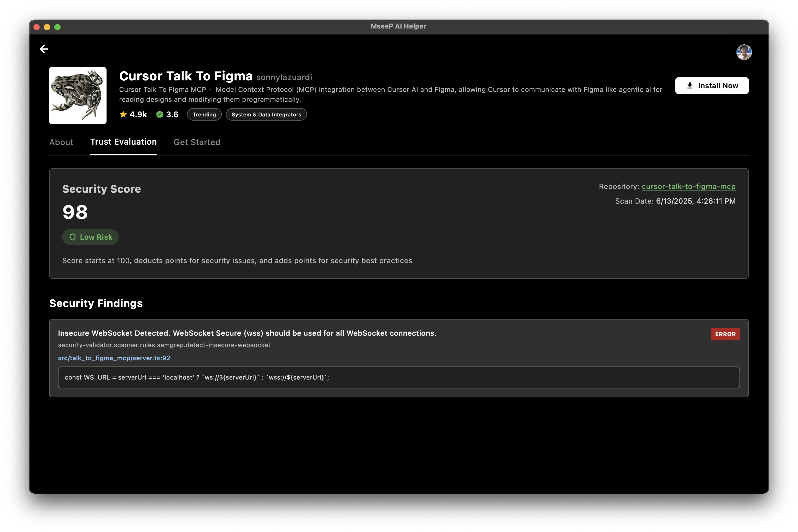Click the System & Data Integrators tag

coord(266,115)
